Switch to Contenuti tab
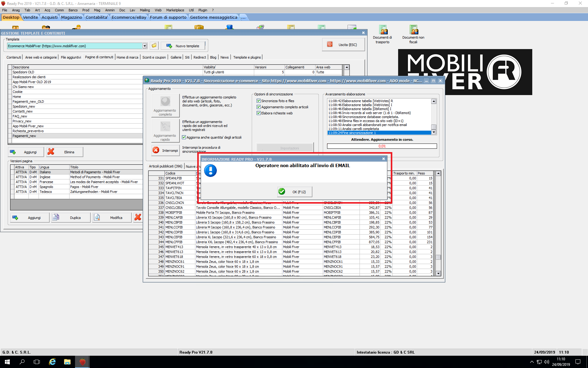Image resolution: width=588 pixels, height=368 pixels. [14, 57]
